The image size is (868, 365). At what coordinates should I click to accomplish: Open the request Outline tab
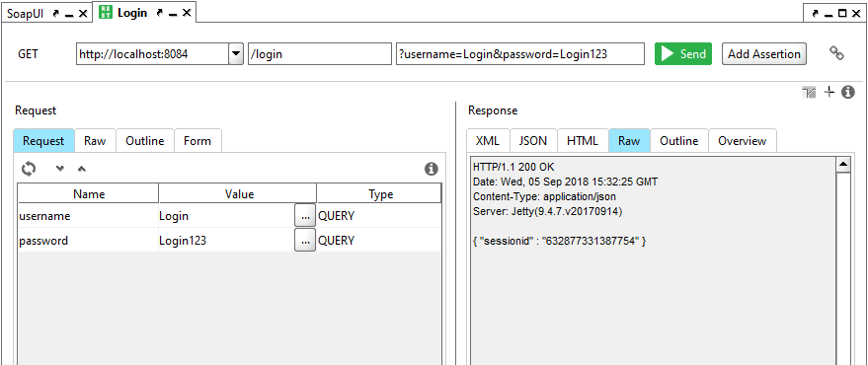click(x=145, y=140)
